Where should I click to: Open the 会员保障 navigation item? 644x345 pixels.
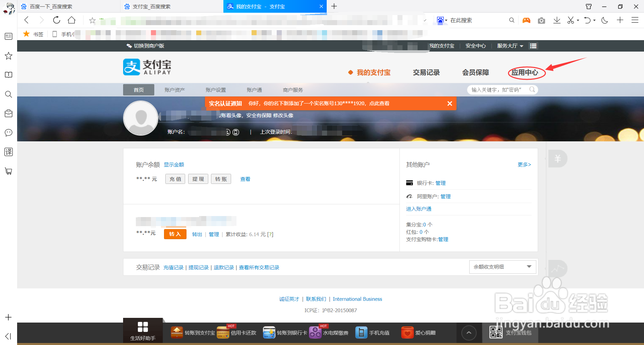476,72
